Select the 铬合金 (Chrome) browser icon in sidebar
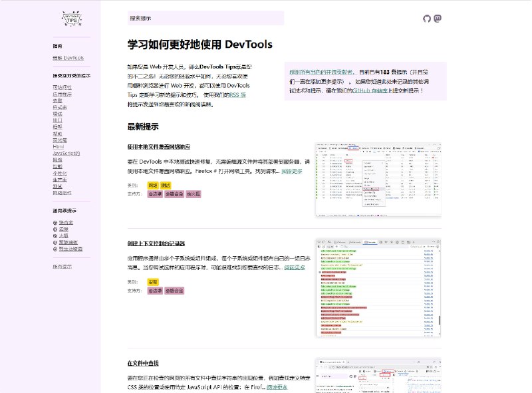The image size is (532, 393). point(55,223)
